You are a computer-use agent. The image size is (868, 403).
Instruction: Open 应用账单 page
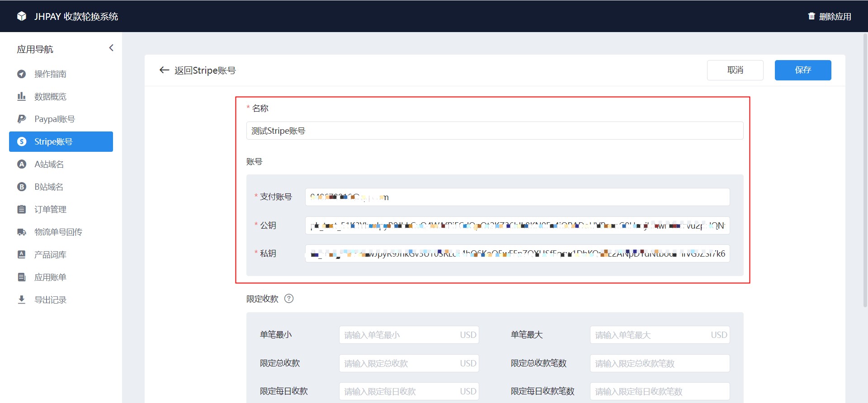tap(61, 277)
